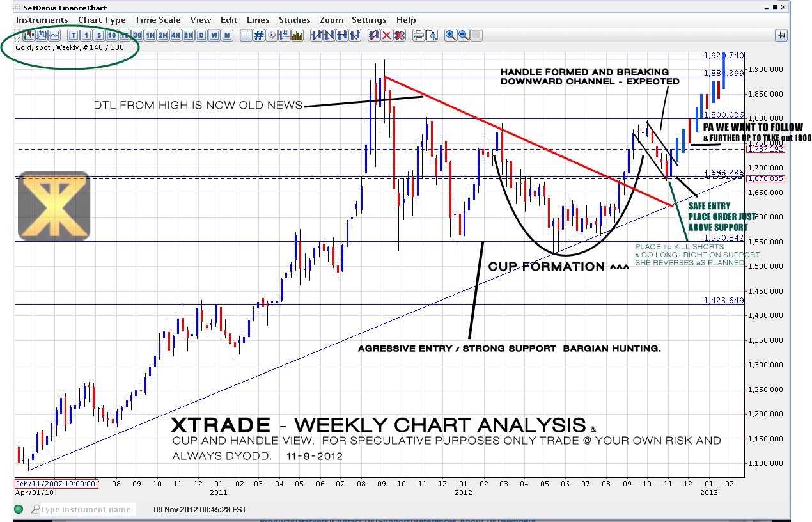Switch to line chart type icon
This screenshot has width=812, height=522.
(54, 35)
